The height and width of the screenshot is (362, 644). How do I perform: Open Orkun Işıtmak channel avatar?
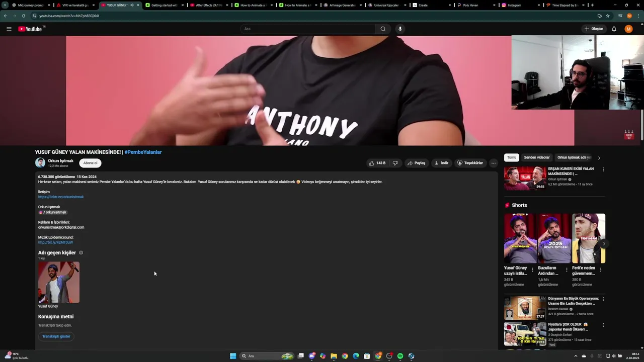coord(40,163)
